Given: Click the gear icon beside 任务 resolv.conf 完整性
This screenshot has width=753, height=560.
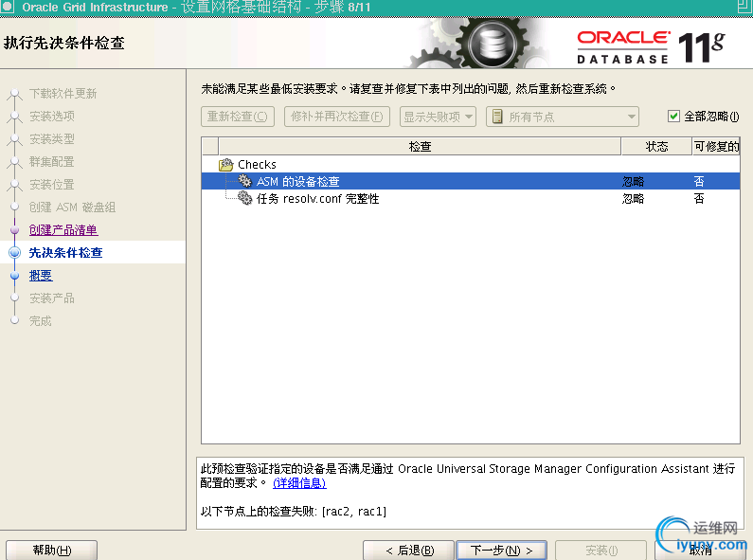Looking at the screenshot, I should [244, 198].
